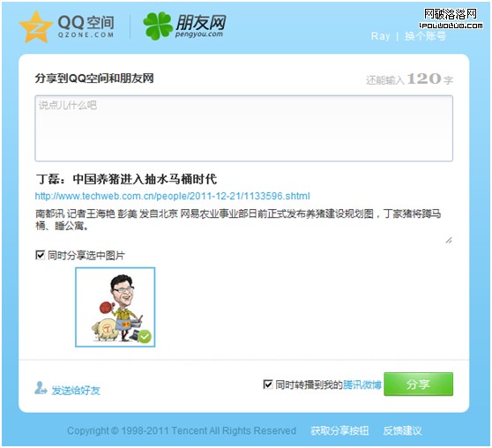492x448 pixels.
Task: Open the 腾讯微博 link
Action: [362, 385]
